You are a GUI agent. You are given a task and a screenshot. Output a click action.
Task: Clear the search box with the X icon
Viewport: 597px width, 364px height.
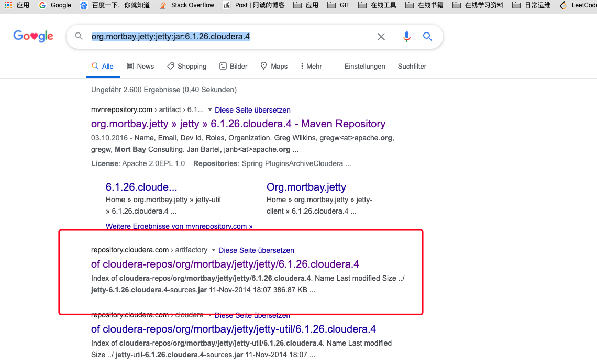[381, 37]
